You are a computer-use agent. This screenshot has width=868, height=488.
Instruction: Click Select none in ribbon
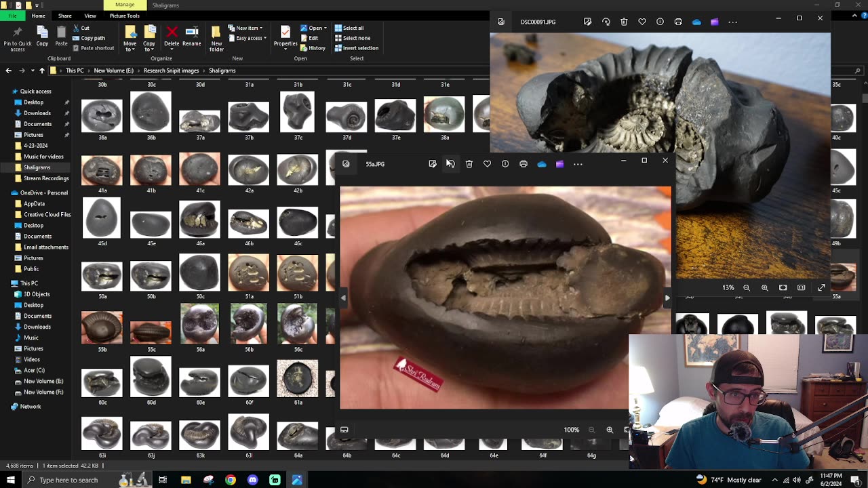click(352, 38)
